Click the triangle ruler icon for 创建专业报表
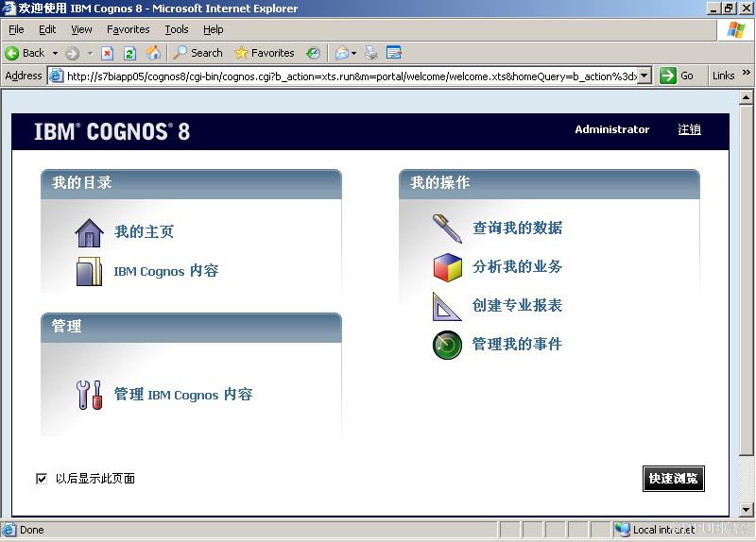This screenshot has height=542, width=756. click(446, 307)
